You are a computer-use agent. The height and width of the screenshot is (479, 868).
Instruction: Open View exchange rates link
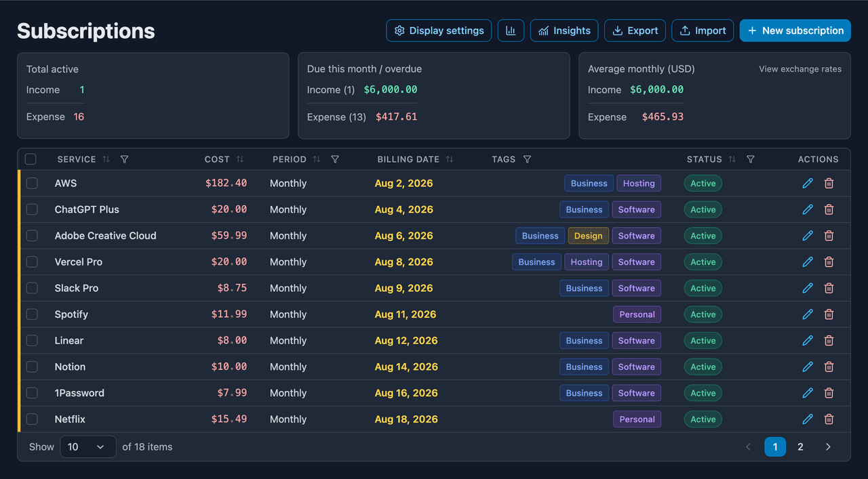point(800,69)
